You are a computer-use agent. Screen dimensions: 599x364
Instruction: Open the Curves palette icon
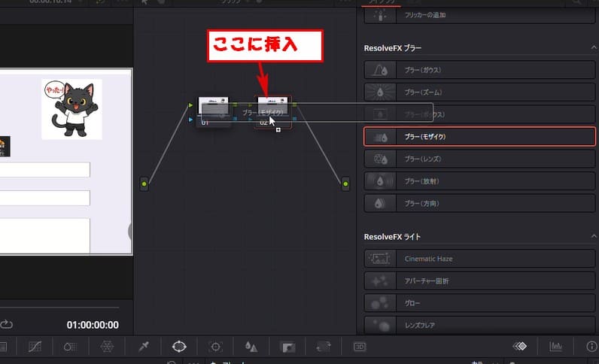coord(35,347)
